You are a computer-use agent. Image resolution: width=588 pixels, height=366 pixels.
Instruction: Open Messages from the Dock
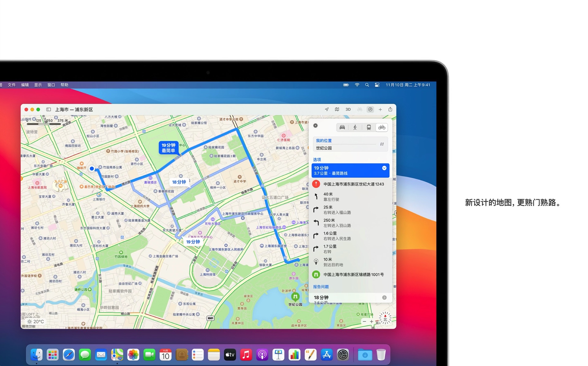point(85,355)
